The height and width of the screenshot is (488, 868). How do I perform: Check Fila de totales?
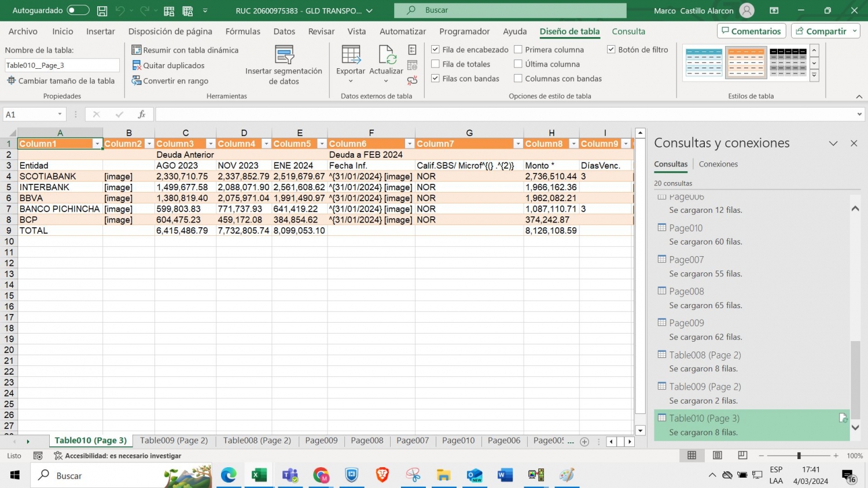click(435, 64)
